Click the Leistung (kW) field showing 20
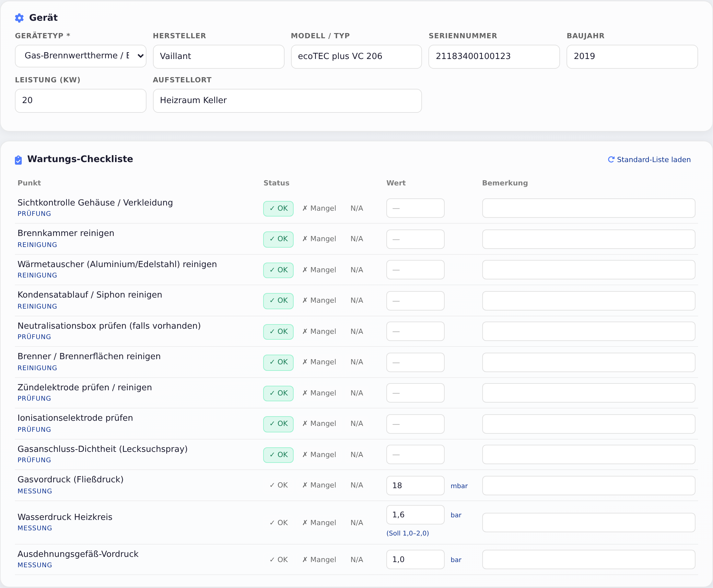Image resolution: width=713 pixels, height=588 pixels. pos(81,100)
